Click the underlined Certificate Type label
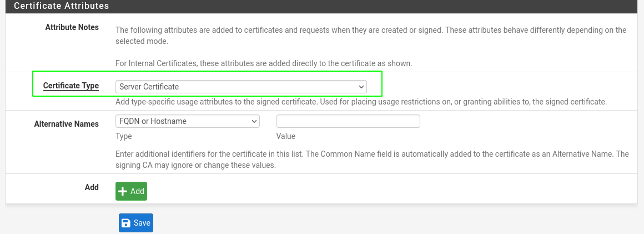Screen dimensions: 644x234 tap(71, 86)
